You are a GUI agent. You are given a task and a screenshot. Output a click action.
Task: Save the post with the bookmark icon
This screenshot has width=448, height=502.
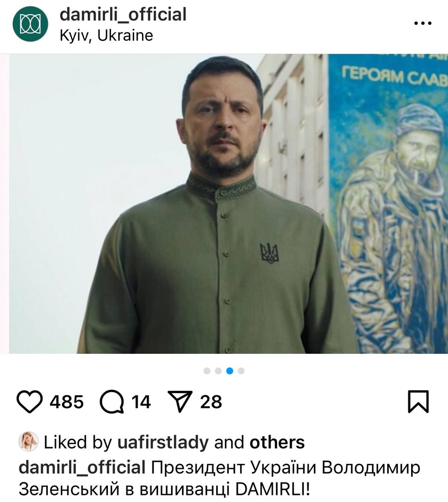point(418,402)
